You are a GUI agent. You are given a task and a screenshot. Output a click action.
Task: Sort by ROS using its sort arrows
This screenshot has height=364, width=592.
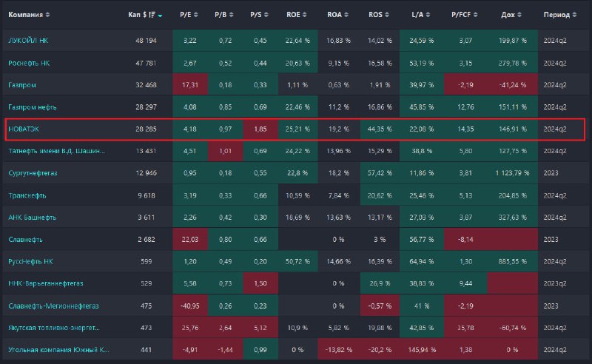pos(386,15)
